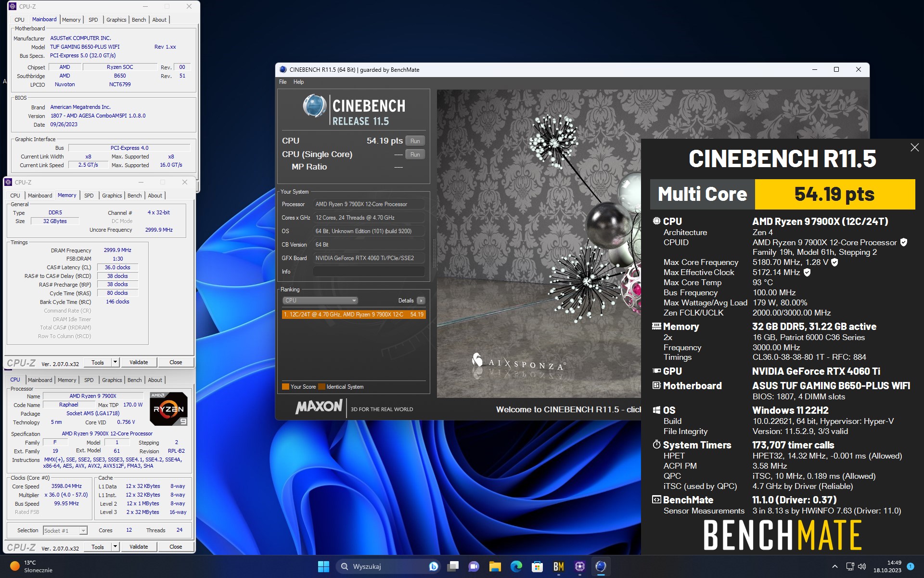Open About tab in bottom CPU-Z window
Image resolution: width=924 pixels, height=578 pixels.
click(x=155, y=380)
